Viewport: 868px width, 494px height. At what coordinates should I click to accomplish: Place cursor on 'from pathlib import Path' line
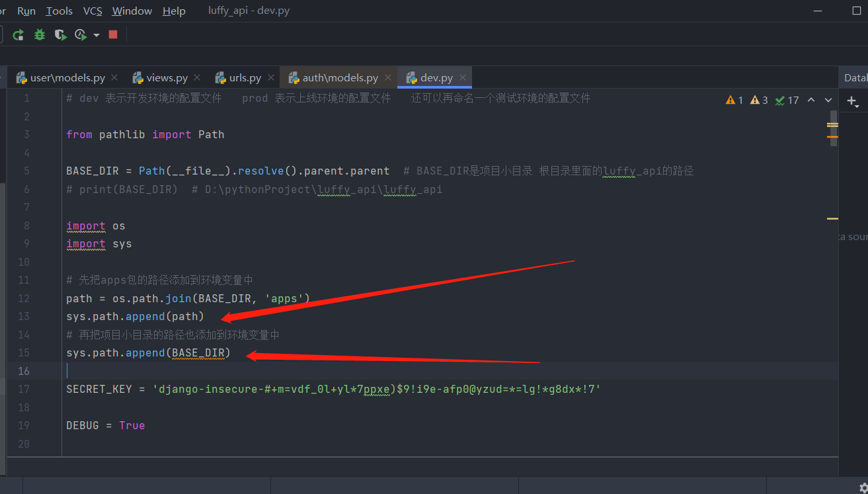click(x=145, y=134)
